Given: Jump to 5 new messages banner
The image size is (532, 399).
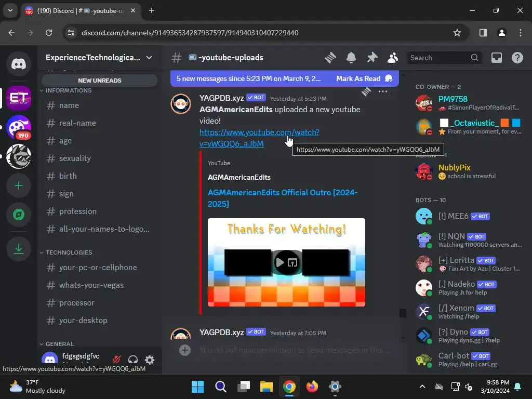Looking at the screenshot, I should (x=248, y=78).
